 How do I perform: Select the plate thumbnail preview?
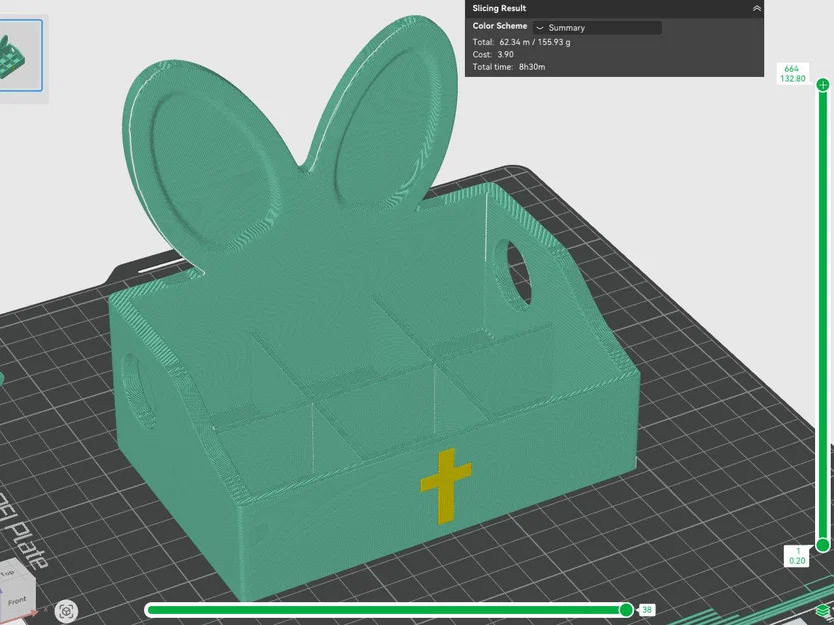pyautogui.click(x=19, y=55)
